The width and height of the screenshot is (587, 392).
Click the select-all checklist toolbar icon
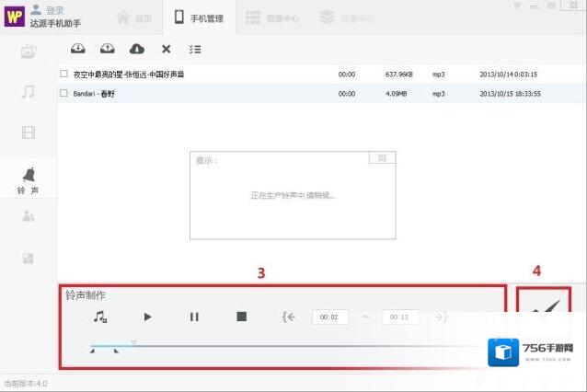pyautogui.click(x=195, y=49)
